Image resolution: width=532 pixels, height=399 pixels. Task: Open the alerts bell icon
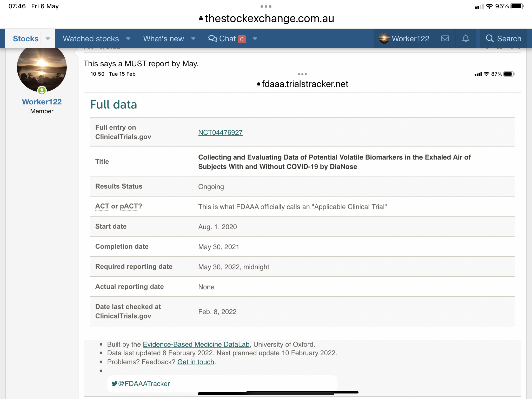coord(465,38)
